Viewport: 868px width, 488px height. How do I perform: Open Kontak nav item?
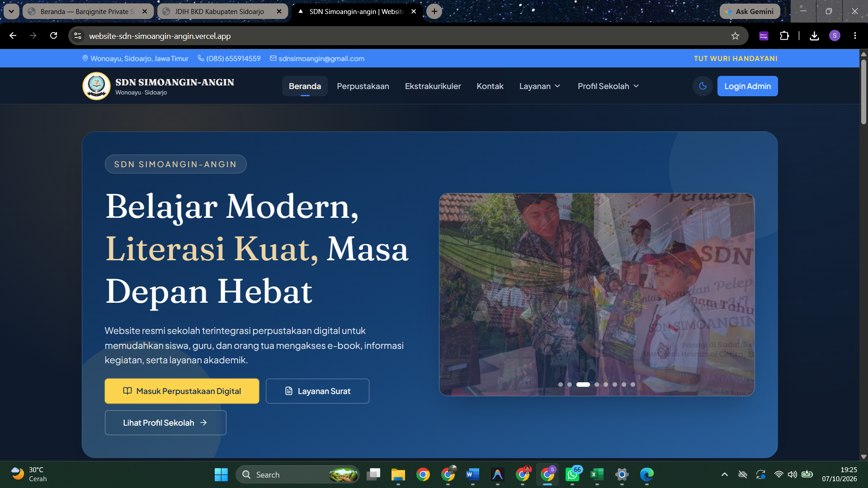coord(490,86)
